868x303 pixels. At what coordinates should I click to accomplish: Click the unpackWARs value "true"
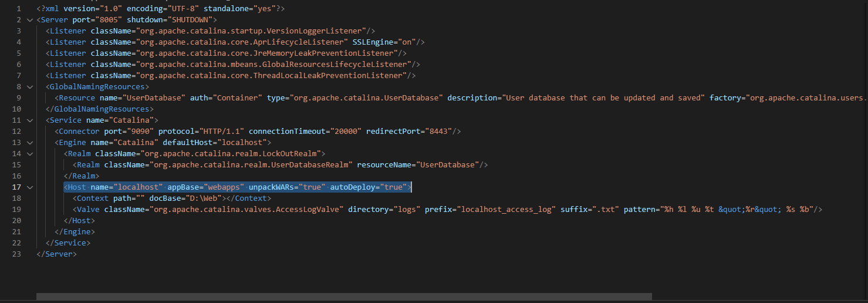tap(312, 187)
